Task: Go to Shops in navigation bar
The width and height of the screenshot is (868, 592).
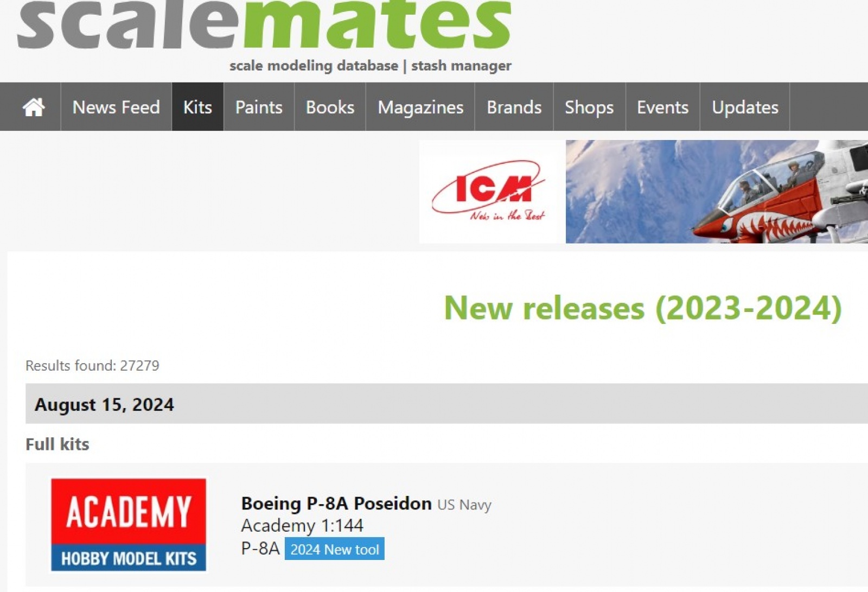Action: (x=589, y=107)
